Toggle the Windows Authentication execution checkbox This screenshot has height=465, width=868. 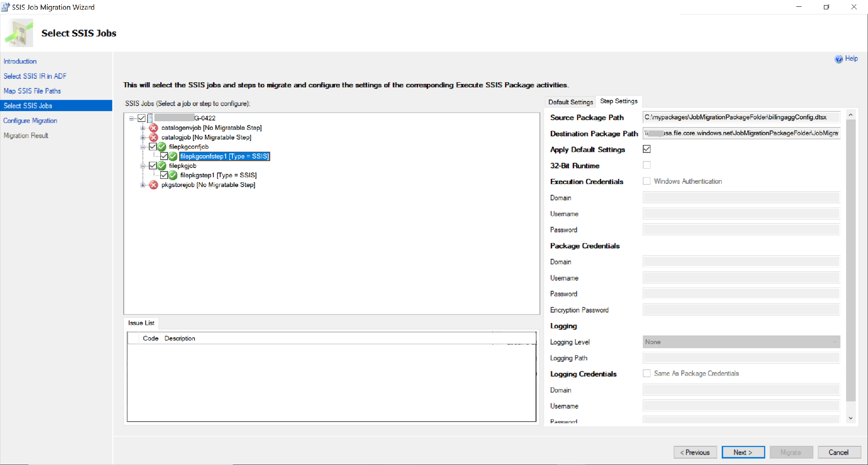(647, 181)
